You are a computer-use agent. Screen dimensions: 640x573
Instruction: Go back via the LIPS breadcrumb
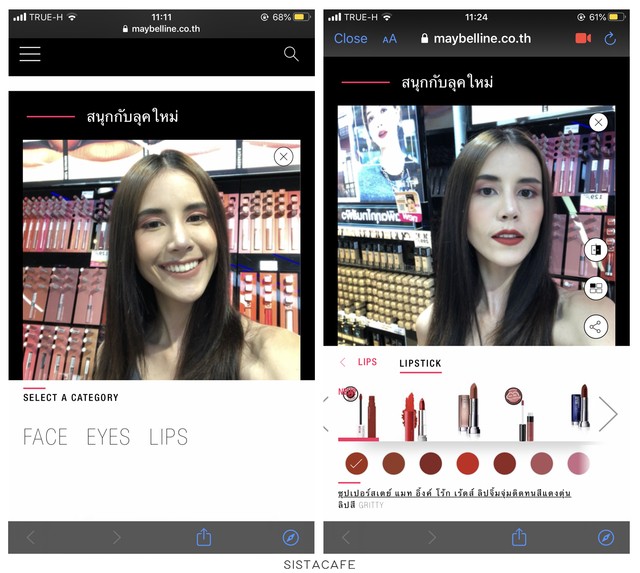pyautogui.click(x=367, y=362)
